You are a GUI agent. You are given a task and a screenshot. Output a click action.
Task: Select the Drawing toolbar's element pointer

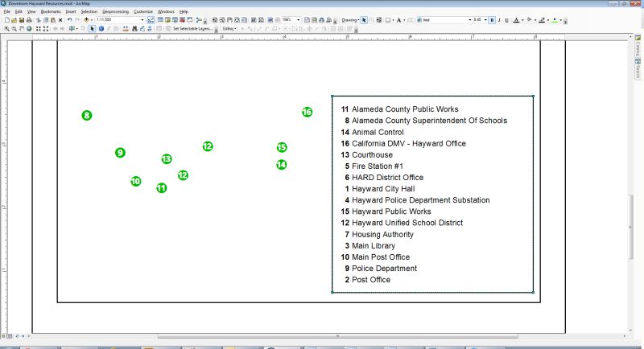tap(364, 19)
